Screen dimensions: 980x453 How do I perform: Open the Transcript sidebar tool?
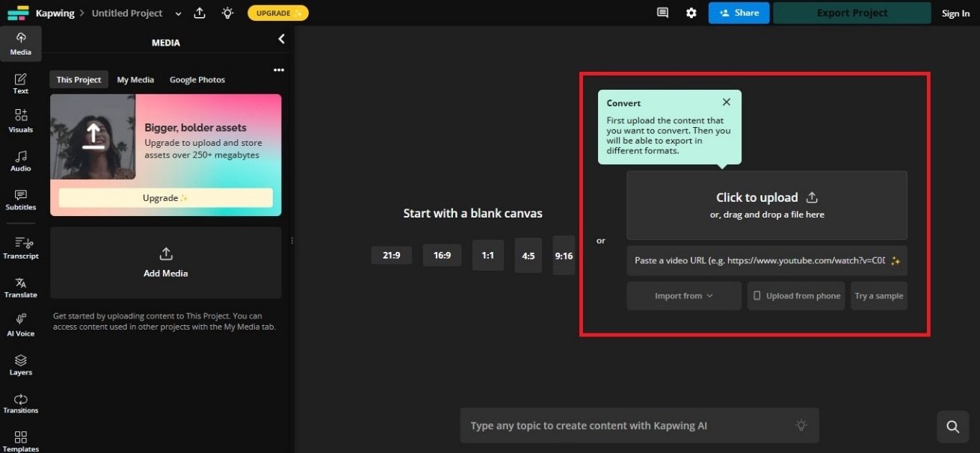pos(21,248)
